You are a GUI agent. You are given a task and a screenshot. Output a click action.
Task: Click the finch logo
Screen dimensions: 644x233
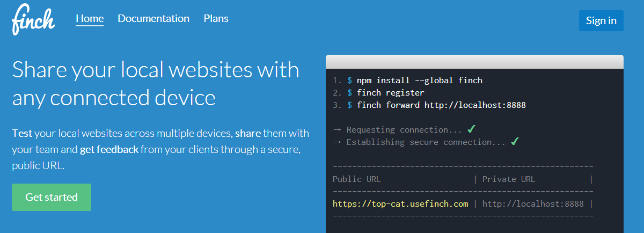pyautogui.click(x=33, y=19)
